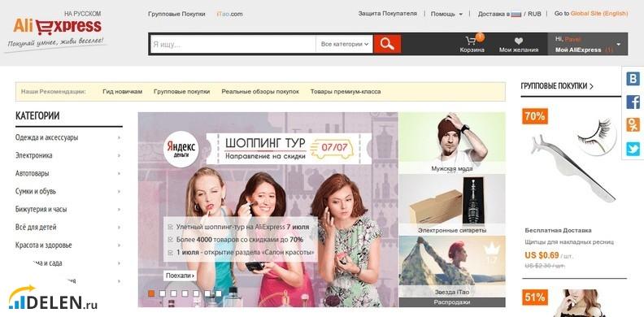644x317 pixels.
Task: Open Реальные обзоры покупок
Action: click(260, 92)
